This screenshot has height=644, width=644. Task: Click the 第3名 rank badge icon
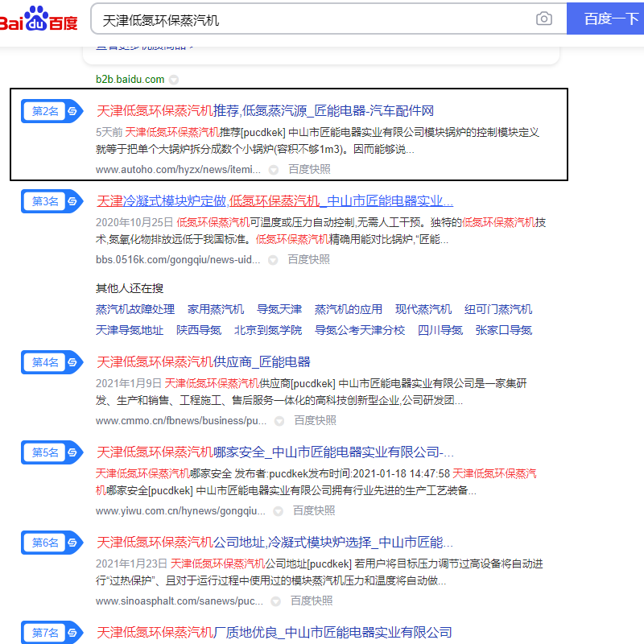pos(52,201)
